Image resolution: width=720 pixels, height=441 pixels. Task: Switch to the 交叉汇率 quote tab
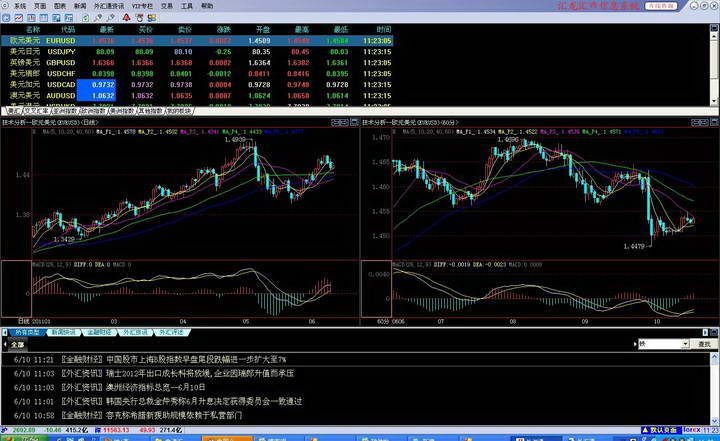click(x=37, y=111)
